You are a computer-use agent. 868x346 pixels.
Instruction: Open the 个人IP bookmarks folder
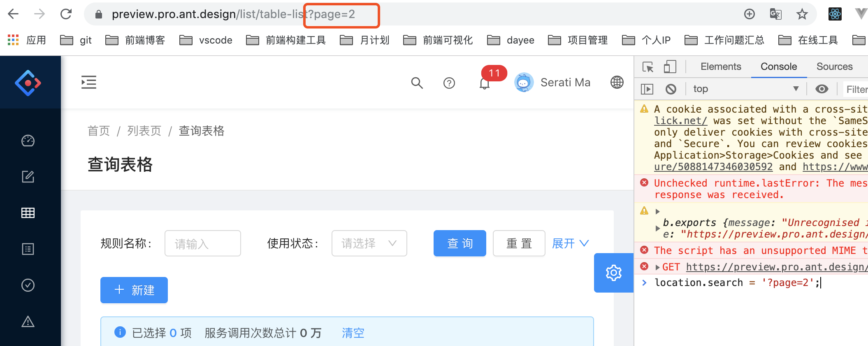pyautogui.click(x=646, y=40)
